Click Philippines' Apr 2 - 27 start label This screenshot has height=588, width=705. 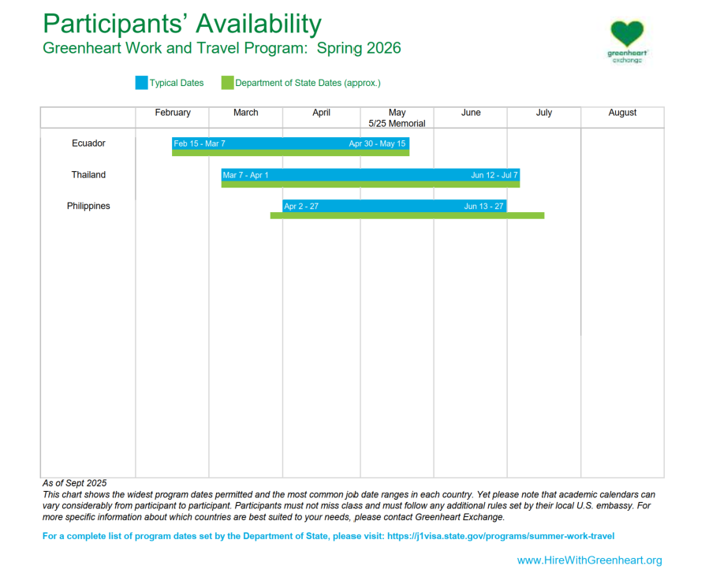[x=301, y=207]
